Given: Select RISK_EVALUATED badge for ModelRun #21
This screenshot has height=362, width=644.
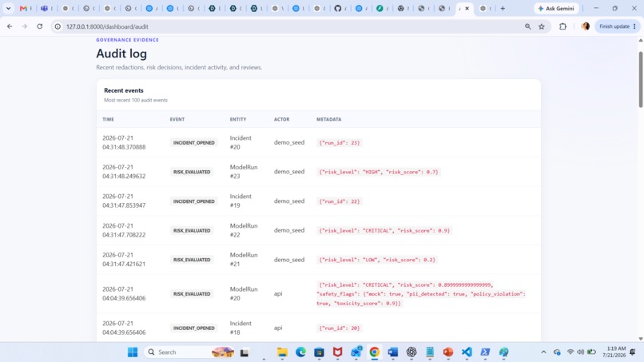Looking at the screenshot, I should point(192,260).
